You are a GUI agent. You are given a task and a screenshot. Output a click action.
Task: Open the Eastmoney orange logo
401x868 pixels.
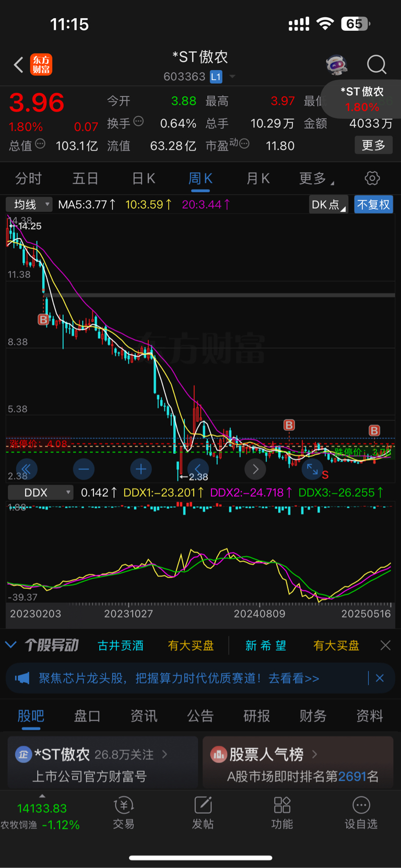point(41,65)
